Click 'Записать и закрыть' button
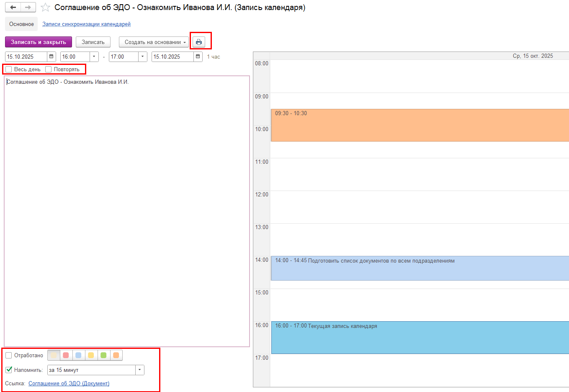Viewport: 569px width, 392px height. tap(39, 42)
